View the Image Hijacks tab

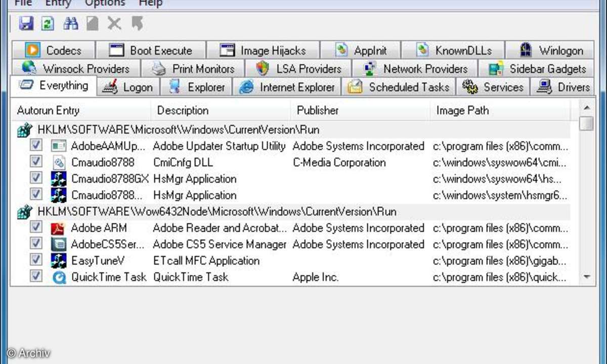(x=263, y=51)
